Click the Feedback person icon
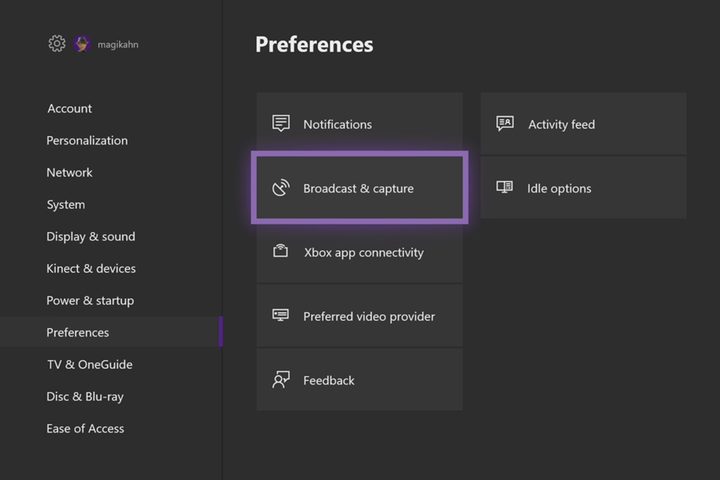The image size is (720, 480). tap(281, 380)
